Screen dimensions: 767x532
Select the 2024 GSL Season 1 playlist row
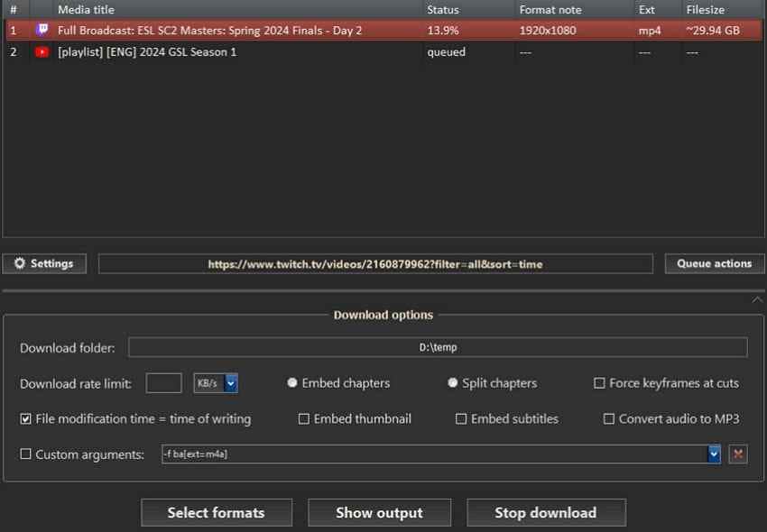[384, 51]
